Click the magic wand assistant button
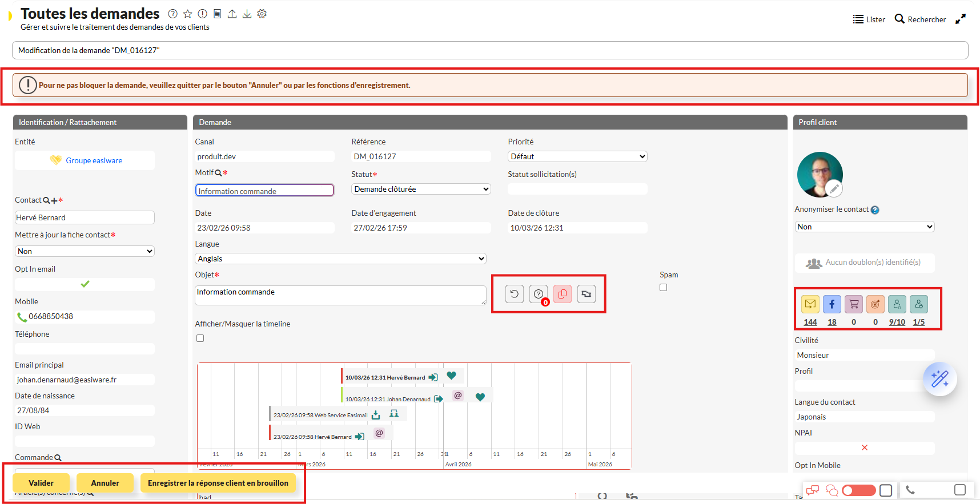The image size is (980, 504). point(939,379)
